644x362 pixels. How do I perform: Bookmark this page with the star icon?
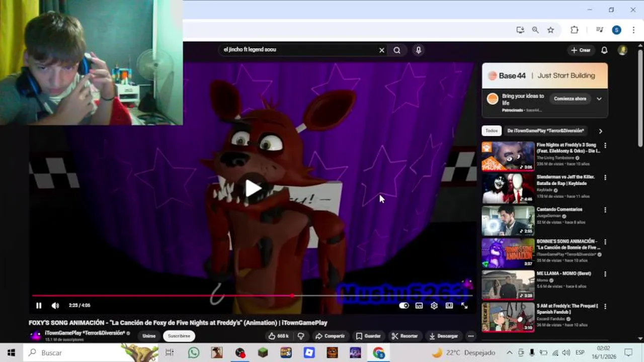[550, 30]
